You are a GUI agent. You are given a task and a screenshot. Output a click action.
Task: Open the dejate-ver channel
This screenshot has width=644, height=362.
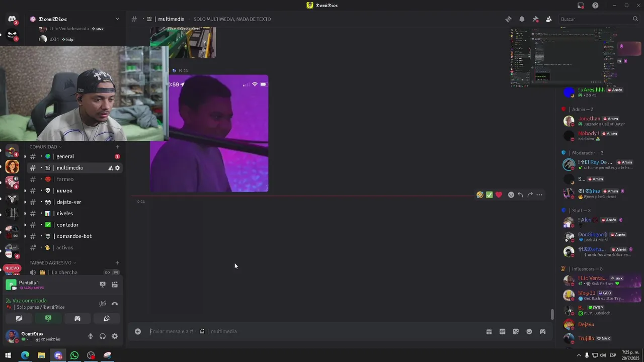point(74,202)
